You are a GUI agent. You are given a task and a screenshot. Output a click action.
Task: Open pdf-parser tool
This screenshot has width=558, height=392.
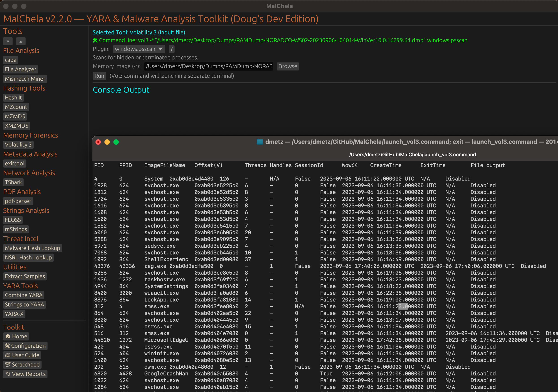18,201
